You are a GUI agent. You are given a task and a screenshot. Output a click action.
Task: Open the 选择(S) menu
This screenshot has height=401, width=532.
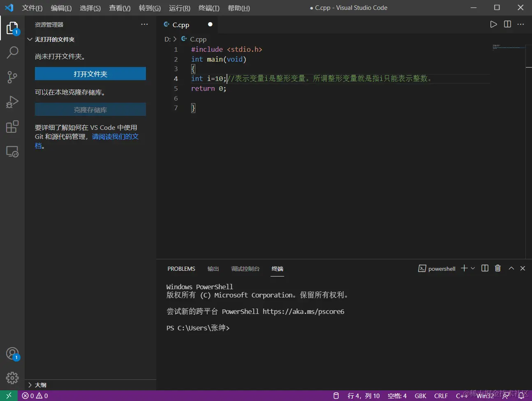click(x=90, y=8)
